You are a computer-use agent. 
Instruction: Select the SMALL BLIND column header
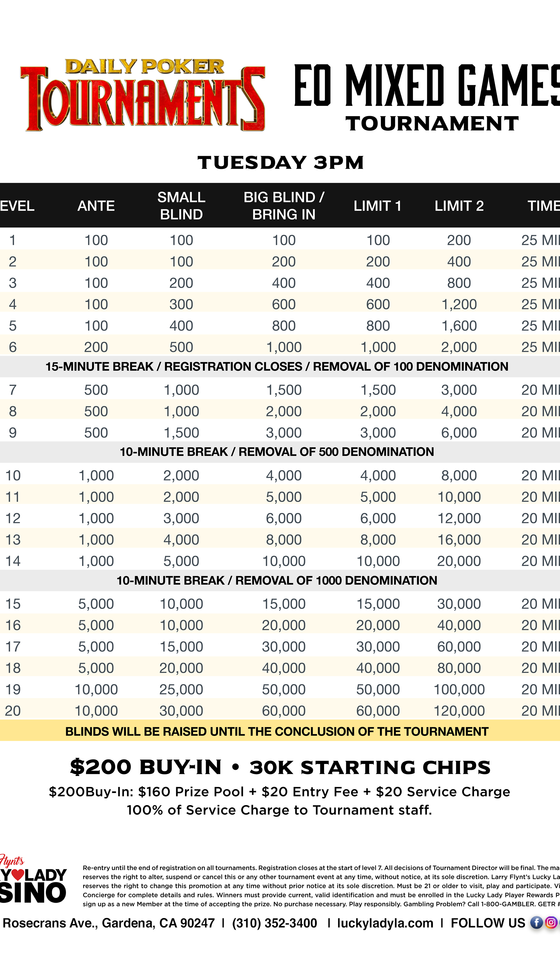click(x=181, y=206)
